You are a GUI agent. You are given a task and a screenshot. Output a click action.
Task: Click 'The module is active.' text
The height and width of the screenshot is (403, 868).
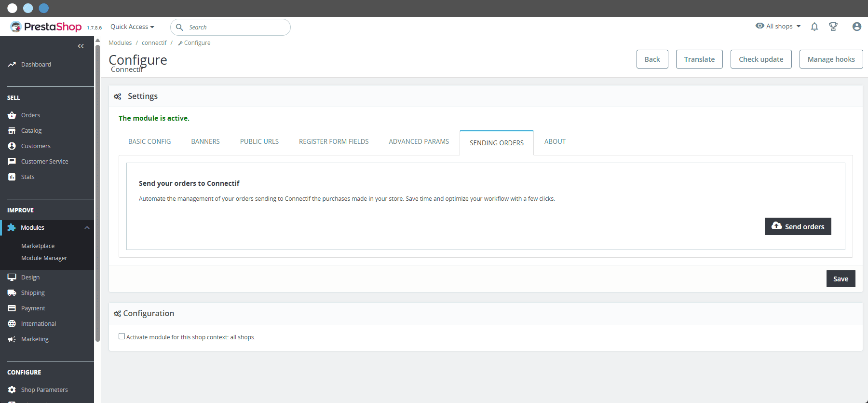[154, 118]
